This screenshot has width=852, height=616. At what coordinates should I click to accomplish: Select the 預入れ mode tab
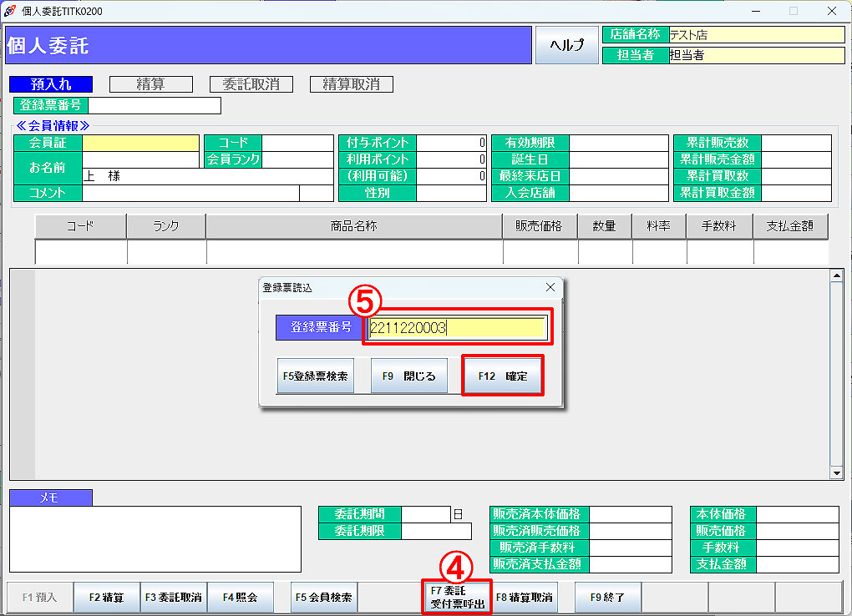tap(50, 84)
